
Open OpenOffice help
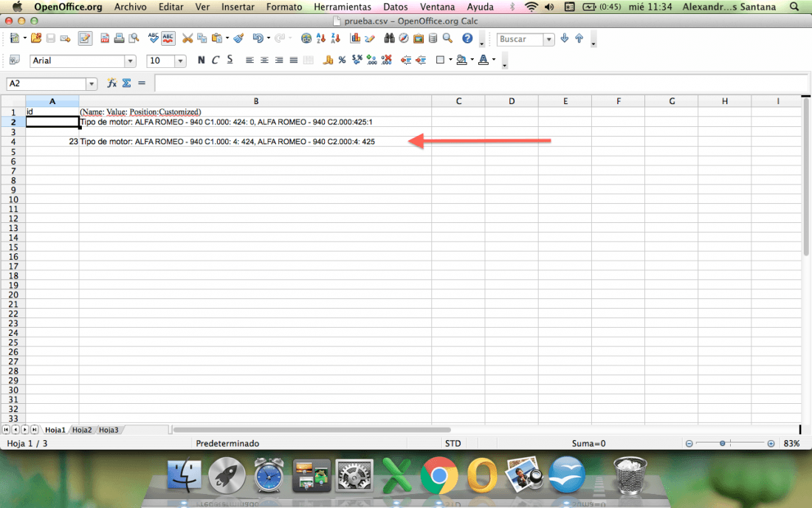coord(467,38)
